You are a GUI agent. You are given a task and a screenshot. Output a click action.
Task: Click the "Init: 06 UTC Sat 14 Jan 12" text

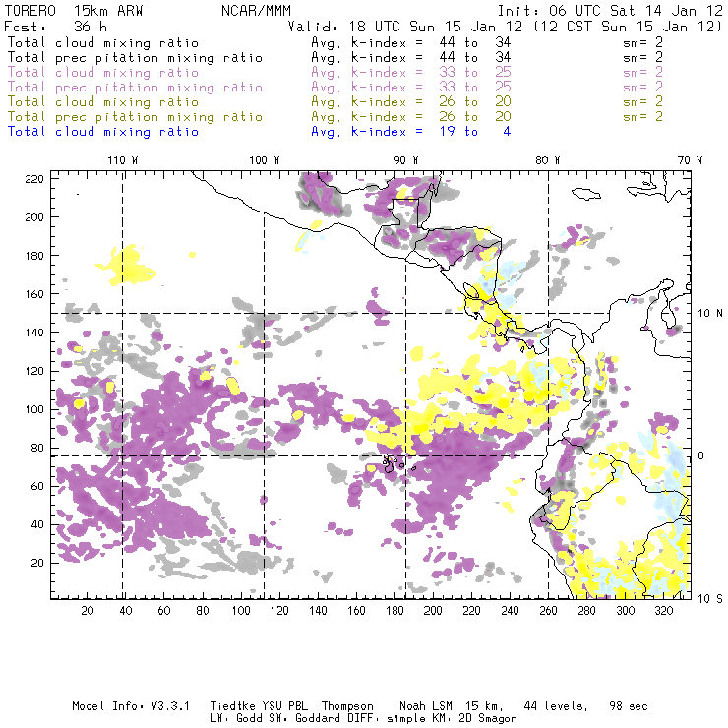coord(610,11)
